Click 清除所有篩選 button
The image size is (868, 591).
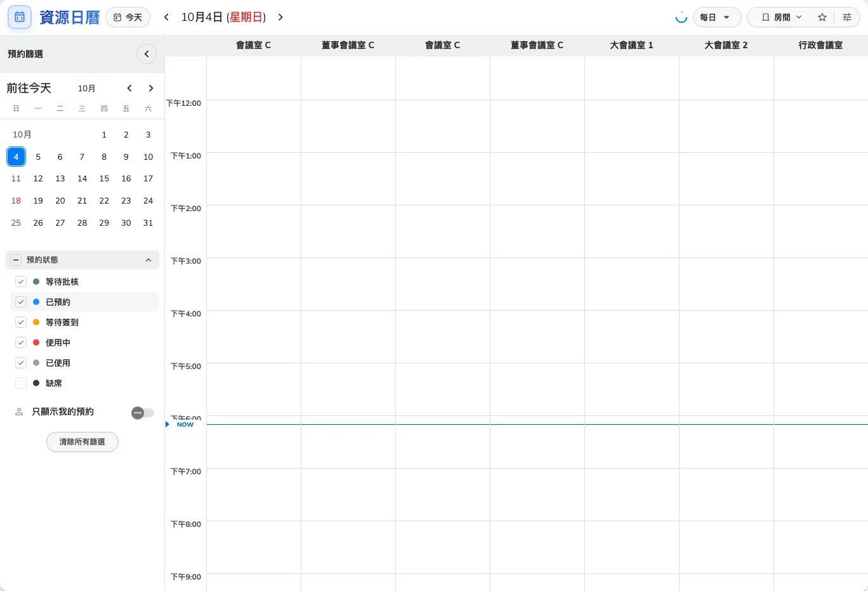pos(82,442)
